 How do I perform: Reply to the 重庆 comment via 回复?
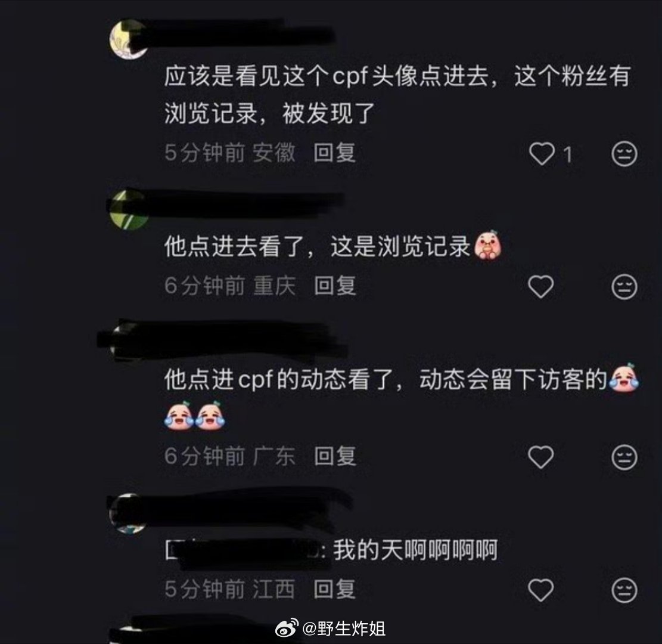(x=335, y=286)
